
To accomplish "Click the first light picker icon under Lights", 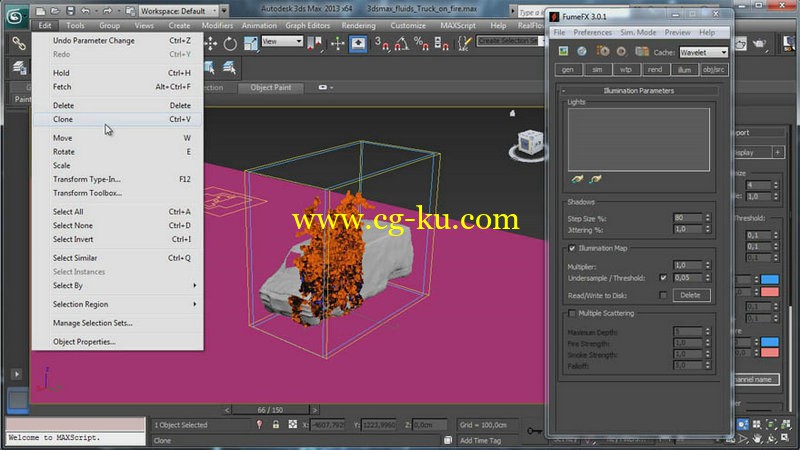I will (577, 179).
